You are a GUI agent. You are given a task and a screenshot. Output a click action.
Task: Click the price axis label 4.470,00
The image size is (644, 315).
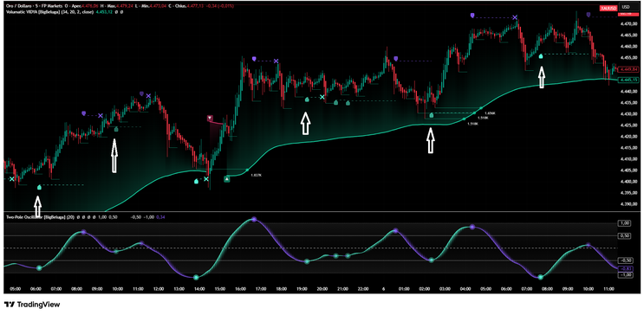[x=628, y=23]
